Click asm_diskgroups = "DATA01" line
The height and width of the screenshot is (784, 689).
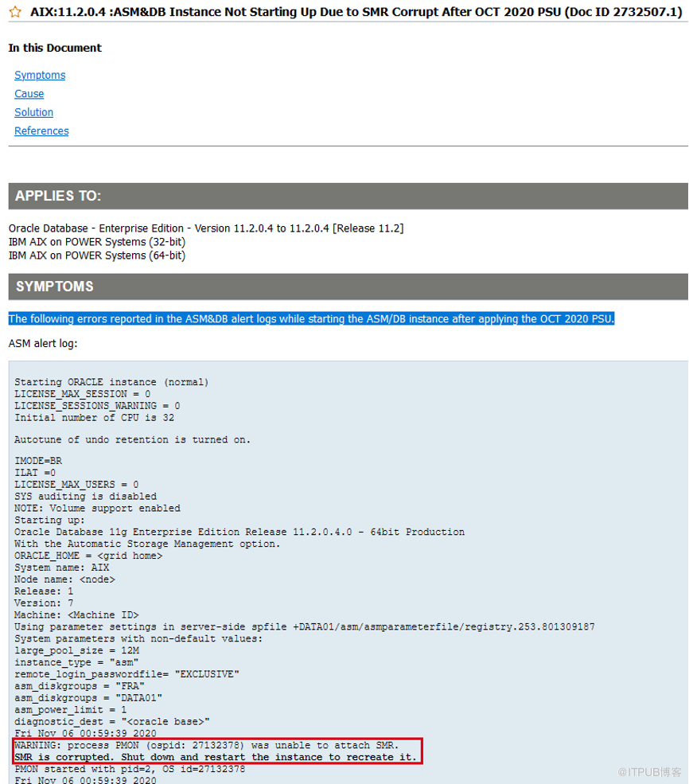[88, 699]
